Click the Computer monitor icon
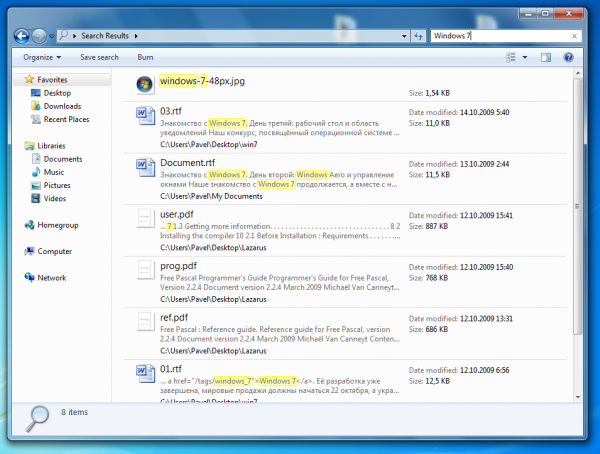 [29, 251]
